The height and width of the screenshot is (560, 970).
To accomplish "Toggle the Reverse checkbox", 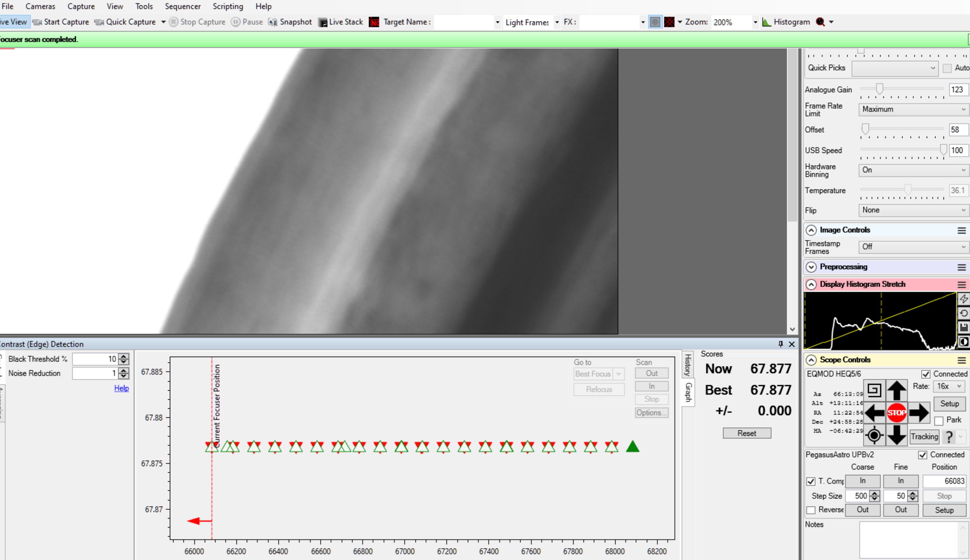I will [811, 510].
